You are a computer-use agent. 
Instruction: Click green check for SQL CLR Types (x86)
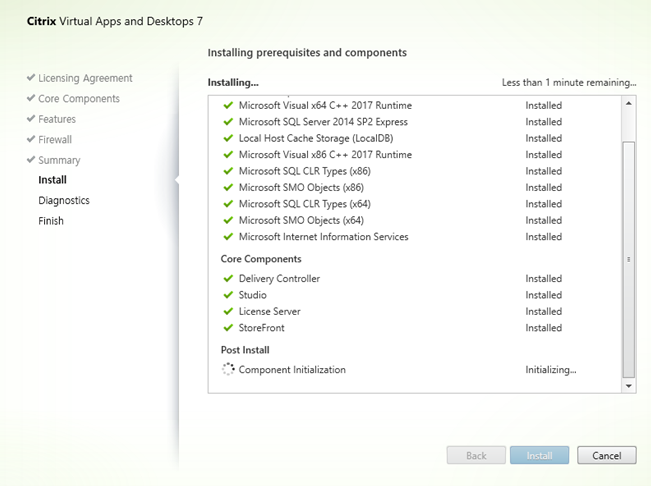pos(228,171)
